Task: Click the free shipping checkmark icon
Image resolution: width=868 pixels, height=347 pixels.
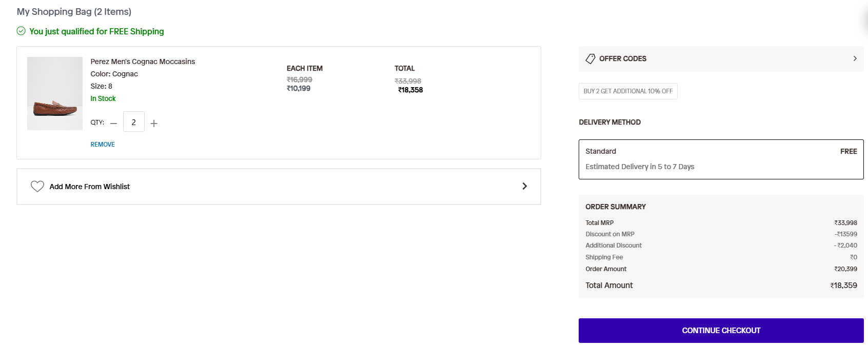Action: (x=21, y=31)
